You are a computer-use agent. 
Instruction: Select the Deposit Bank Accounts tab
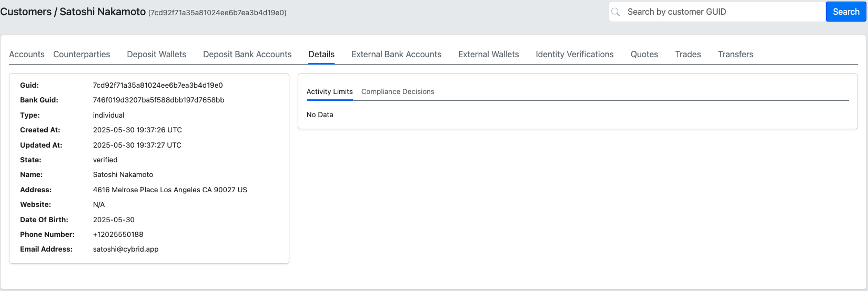click(x=247, y=54)
